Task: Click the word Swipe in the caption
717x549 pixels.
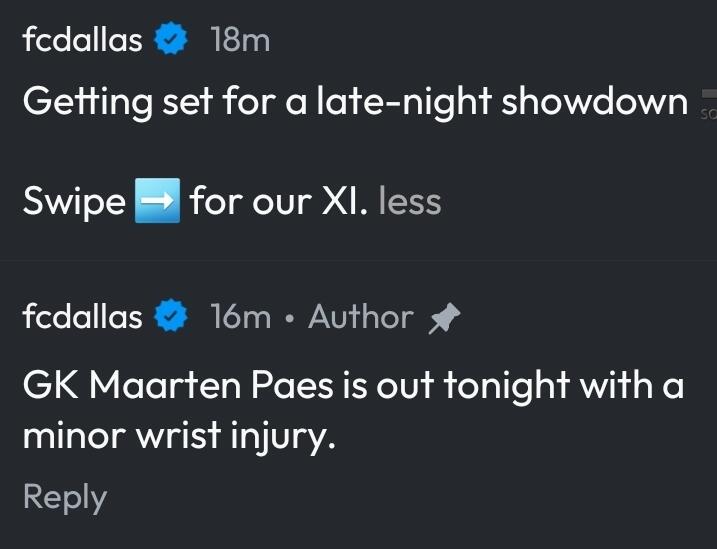Action: [x=73, y=202]
